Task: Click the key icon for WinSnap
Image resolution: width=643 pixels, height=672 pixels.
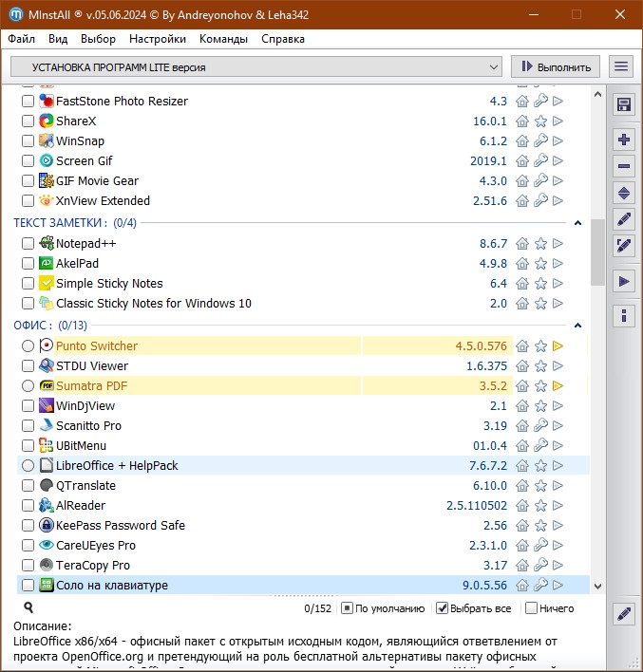Action: pyautogui.click(x=540, y=140)
